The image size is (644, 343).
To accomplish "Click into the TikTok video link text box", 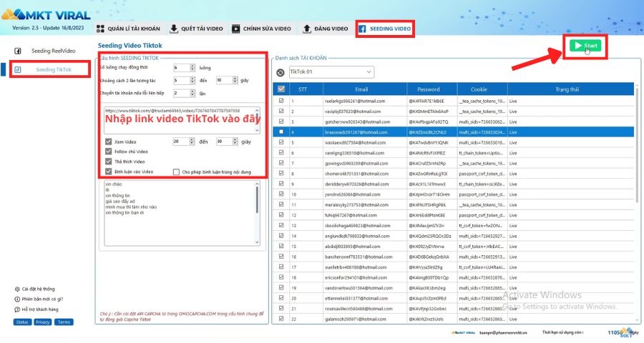I will [x=182, y=121].
